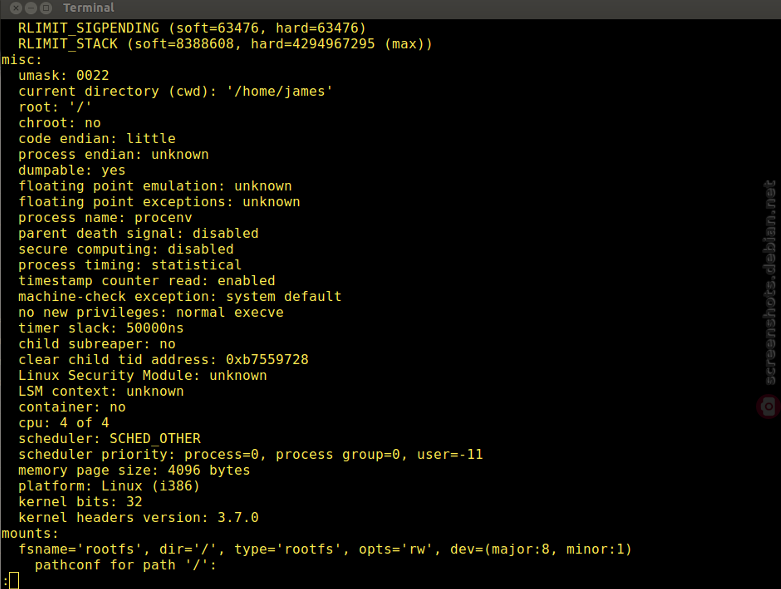Click the 'misc:' section heading
This screenshot has width=781, height=589.
point(21,60)
